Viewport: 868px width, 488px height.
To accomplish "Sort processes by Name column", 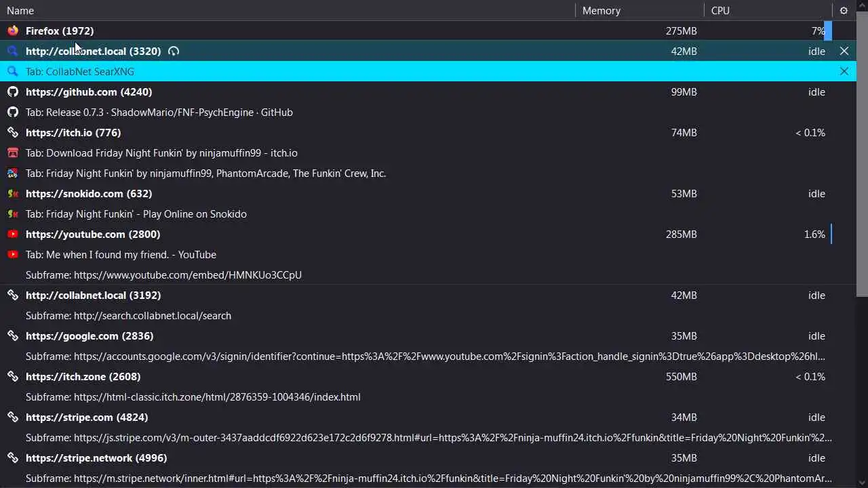I will click(288, 10).
